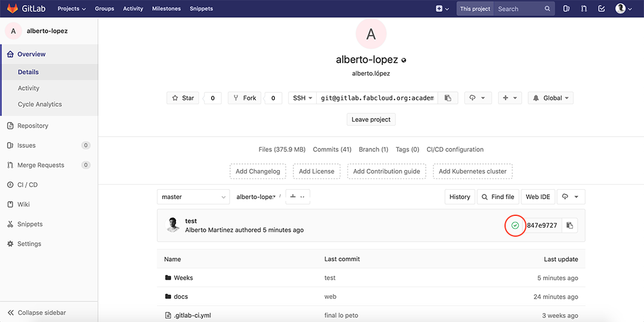Click the Add License button
Viewport: 644px width, 322px height.
(317, 171)
